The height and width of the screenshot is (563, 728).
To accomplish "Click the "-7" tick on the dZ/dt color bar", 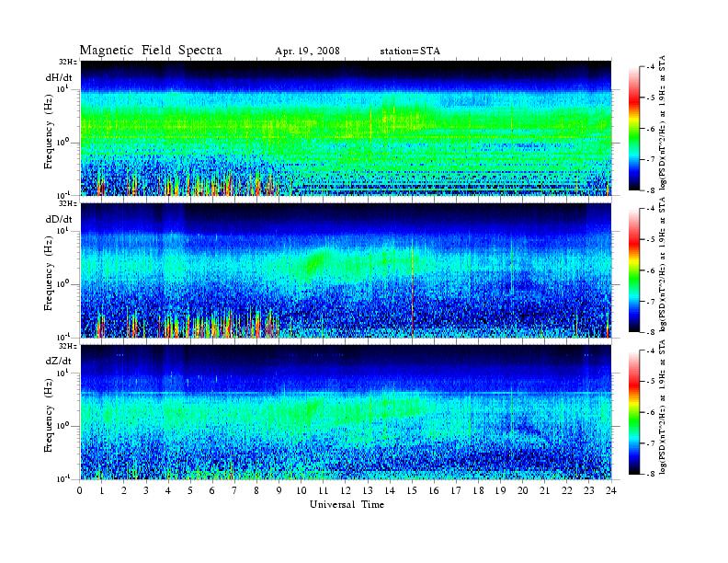I will click(651, 443).
